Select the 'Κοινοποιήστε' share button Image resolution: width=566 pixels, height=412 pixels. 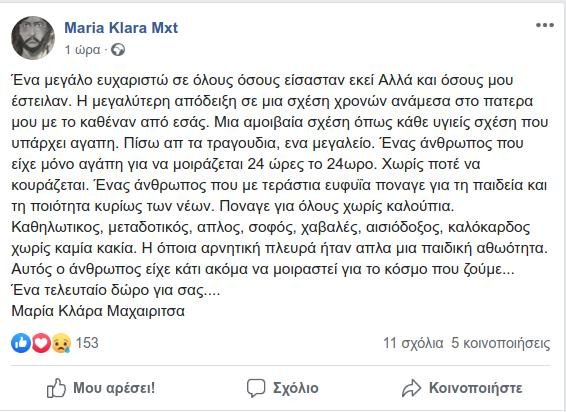462,389
